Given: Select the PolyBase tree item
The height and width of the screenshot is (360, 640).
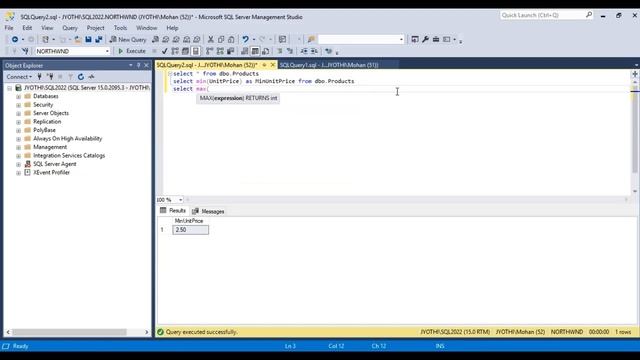Looking at the screenshot, I should [x=44, y=130].
